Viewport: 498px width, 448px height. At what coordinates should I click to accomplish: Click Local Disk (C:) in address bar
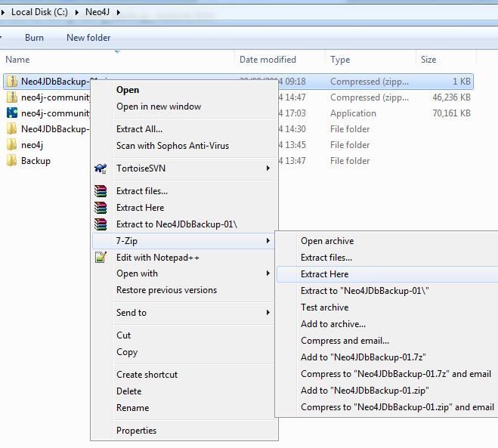(40, 12)
